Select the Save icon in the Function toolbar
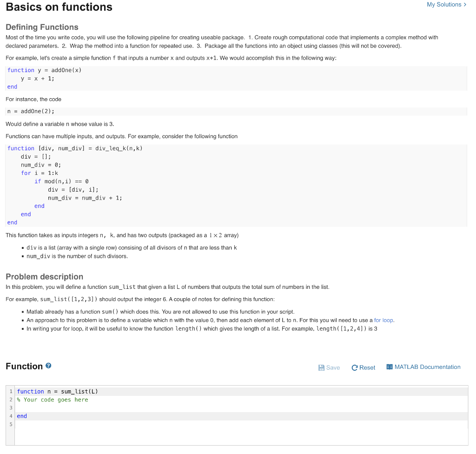 click(x=322, y=367)
